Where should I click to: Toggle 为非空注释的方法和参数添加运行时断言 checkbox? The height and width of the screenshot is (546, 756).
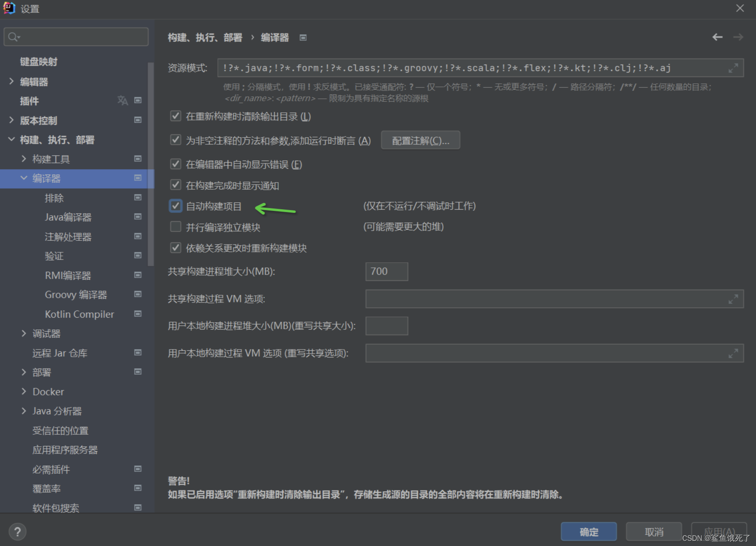[176, 140]
